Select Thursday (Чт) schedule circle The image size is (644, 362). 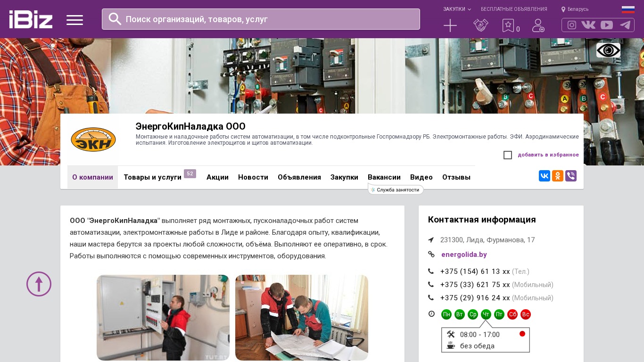[486, 314]
